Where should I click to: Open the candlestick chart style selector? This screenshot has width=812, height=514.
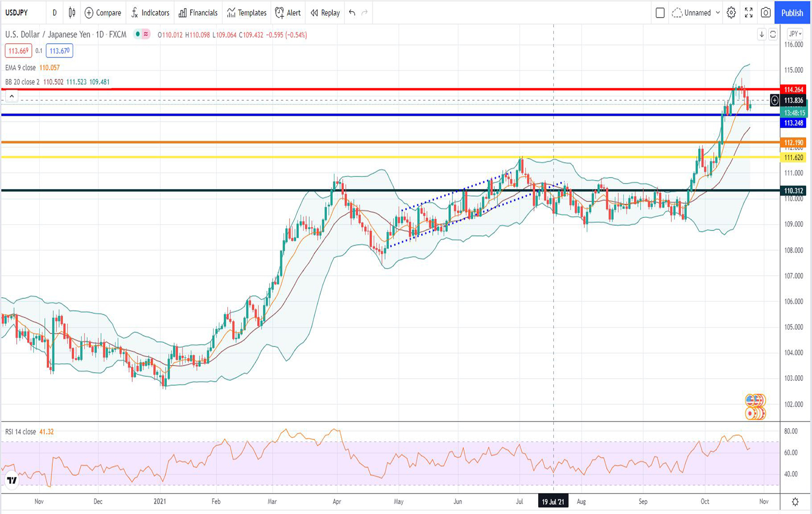[x=72, y=13]
